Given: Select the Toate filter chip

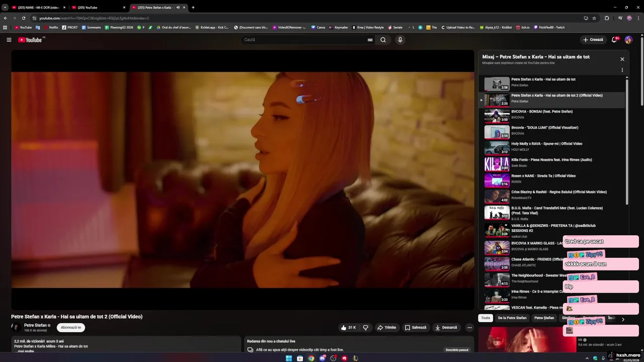Looking at the screenshot, I should (x=485, y=318).
